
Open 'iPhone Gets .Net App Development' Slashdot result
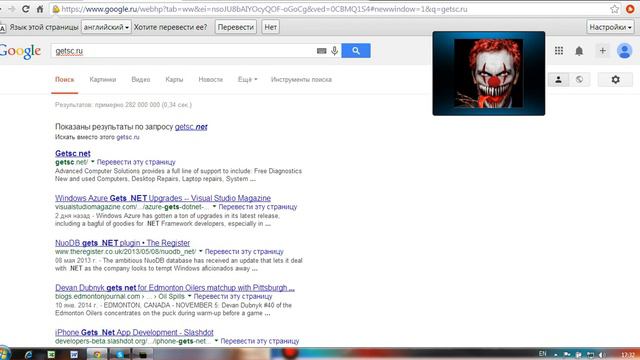click(x=134, y=332)
